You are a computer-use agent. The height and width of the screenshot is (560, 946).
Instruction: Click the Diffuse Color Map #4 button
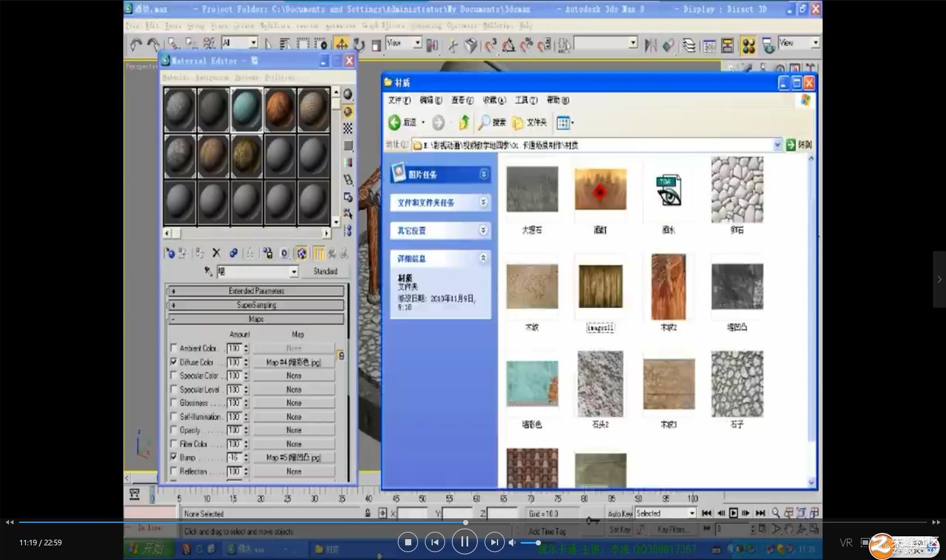click(294, 362)
